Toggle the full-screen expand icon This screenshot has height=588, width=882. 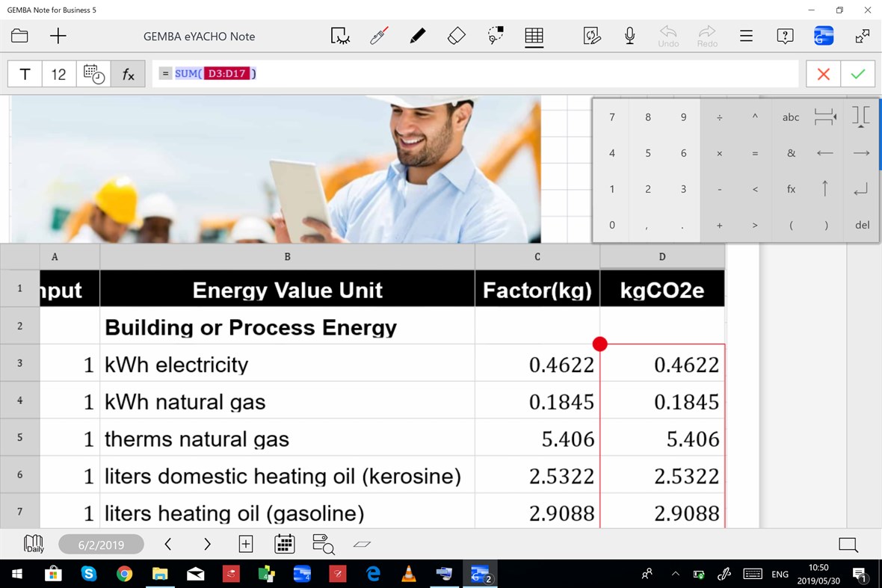(863, 36)
